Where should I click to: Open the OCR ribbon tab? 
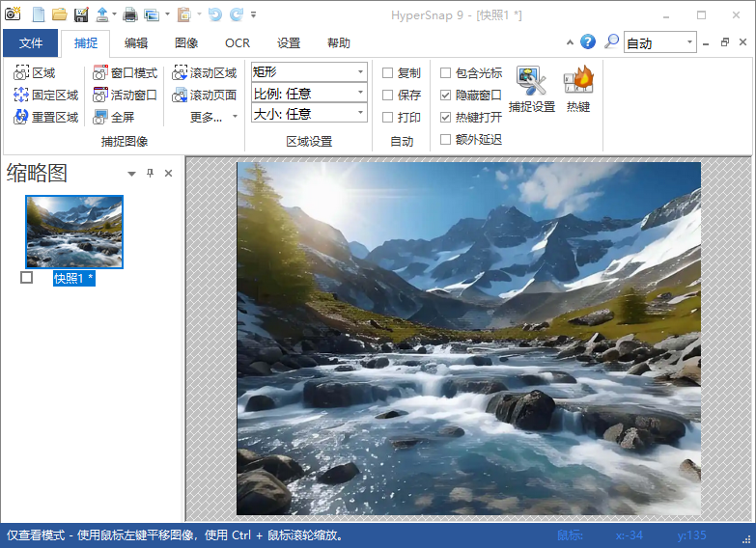point(237,43)
